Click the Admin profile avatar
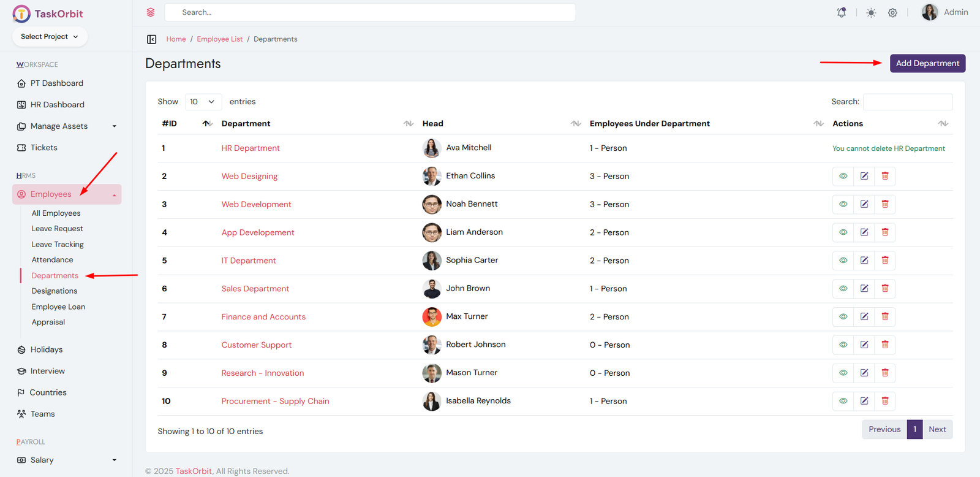 coord(930,12)
